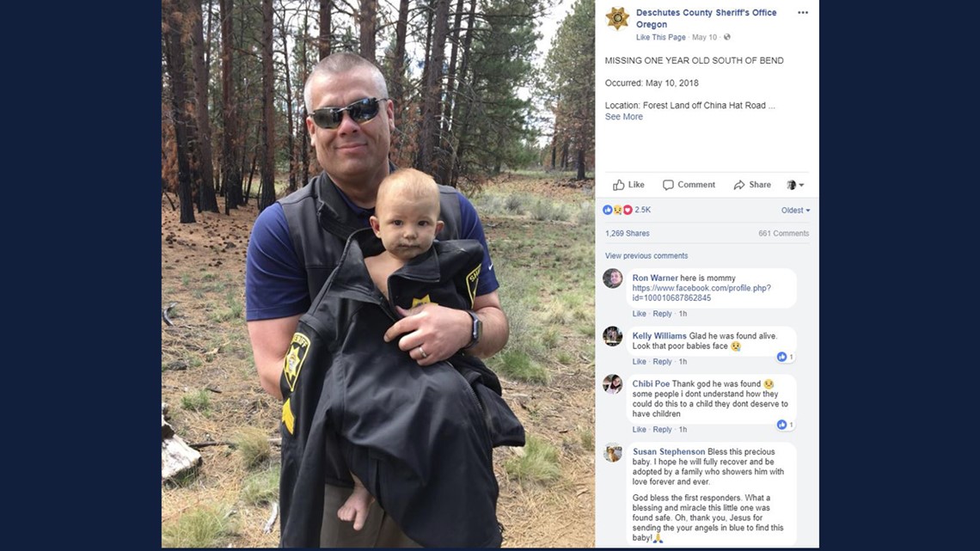Click the reaction emoji icons beside 2.5K
Screen dimensions: 980x551
(x=617, y=210)
